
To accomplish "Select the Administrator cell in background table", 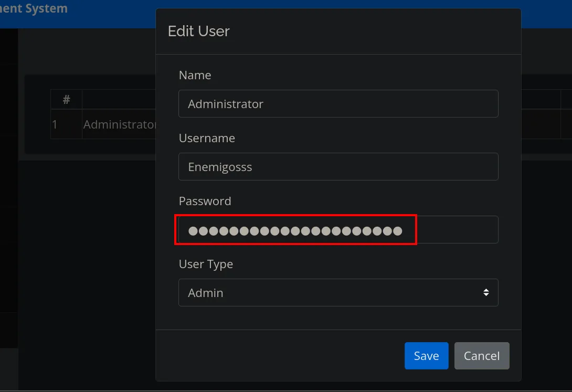I will point(119,124).
